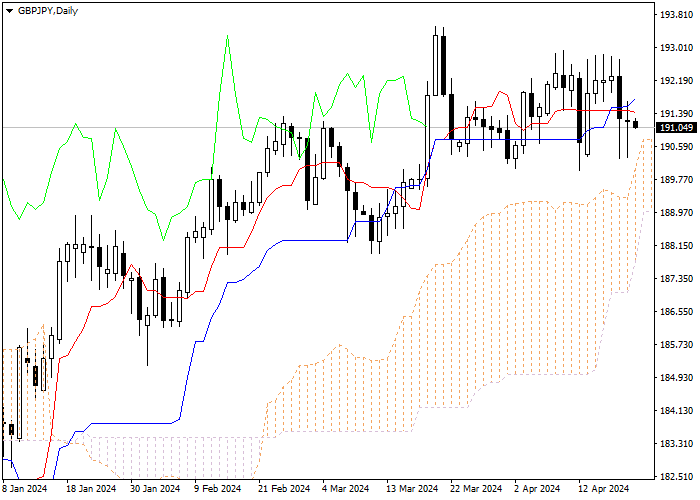Select the GBPJPY,Daily chart title

click(x=48, y=11)
